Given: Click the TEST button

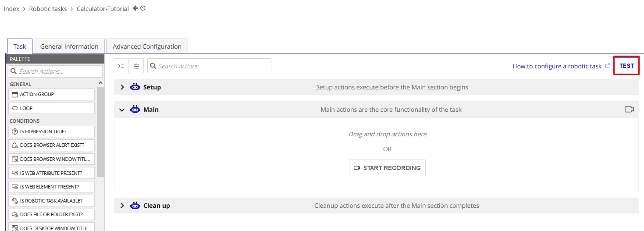Looking at the screenshot, I should coord(626,66).
